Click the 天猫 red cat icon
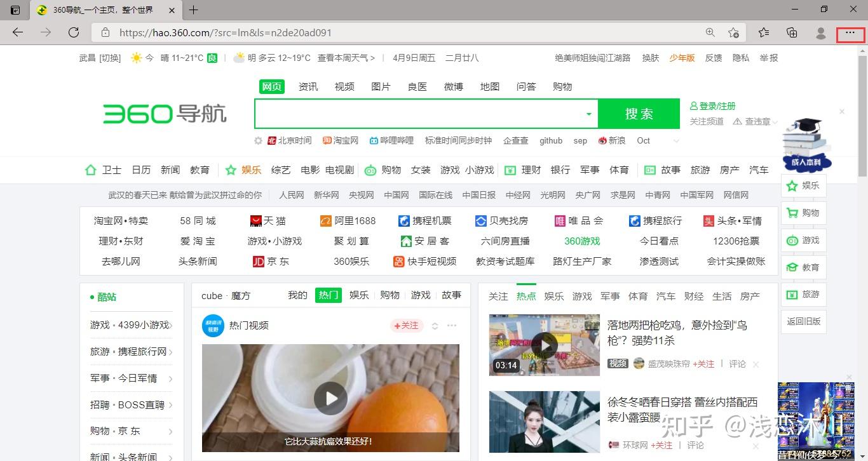Image resolution: width=868 pixels, height=461 pixels. (255, 220)
